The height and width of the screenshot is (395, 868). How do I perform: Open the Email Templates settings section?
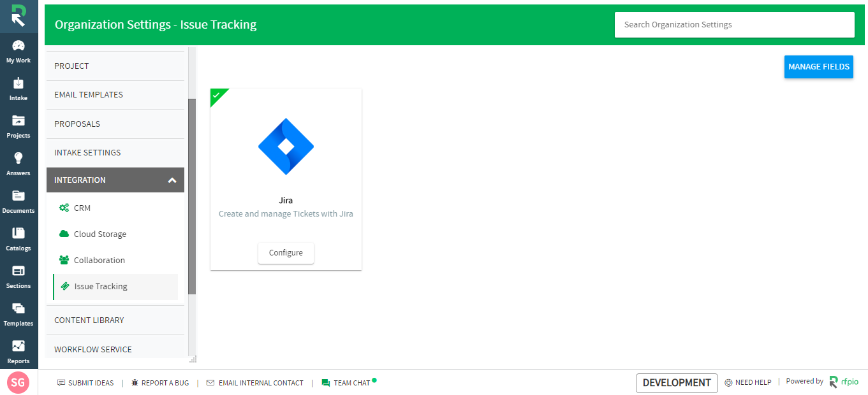pos(115,95)
